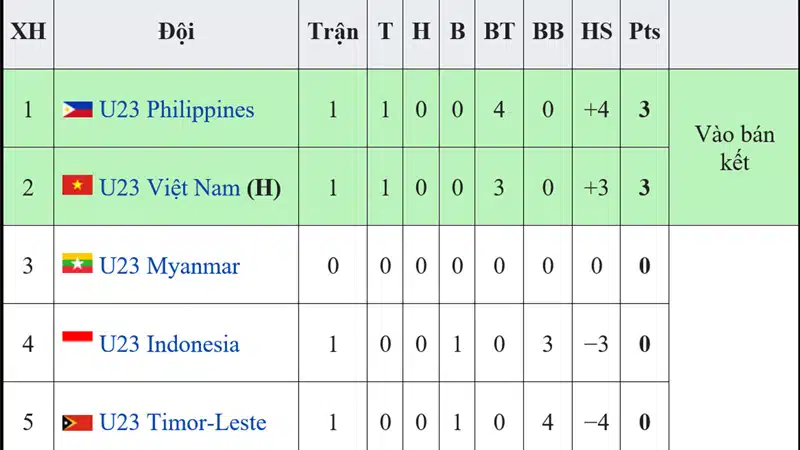Open the U23 Philippines team link

point(177,110)
